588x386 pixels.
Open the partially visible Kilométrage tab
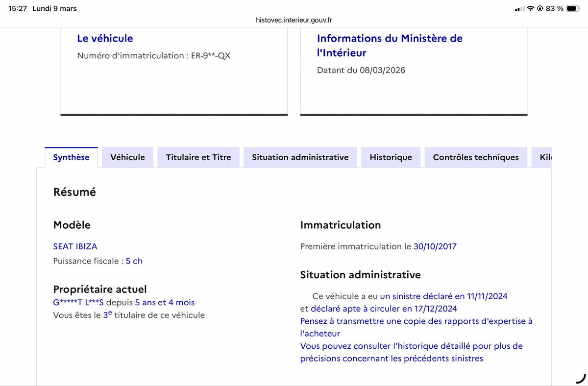point(545,157)
